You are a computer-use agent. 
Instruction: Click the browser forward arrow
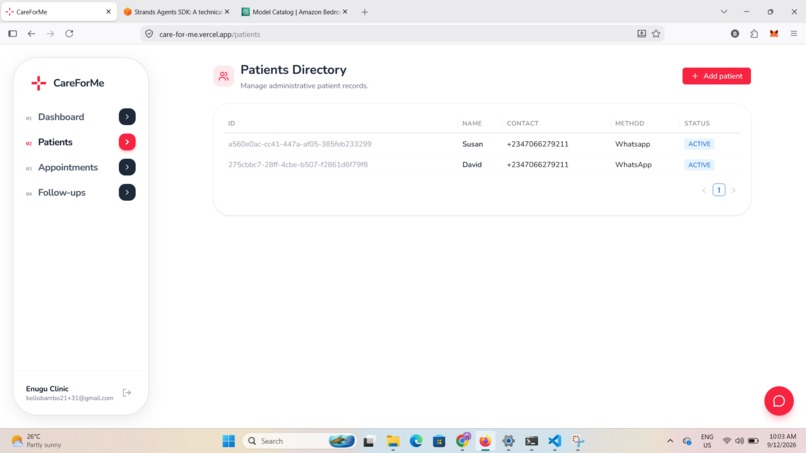click(x=50, y=34)
